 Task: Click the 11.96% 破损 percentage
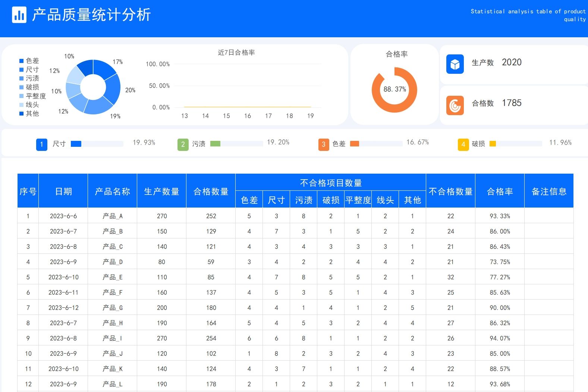[x=560, y=142]
